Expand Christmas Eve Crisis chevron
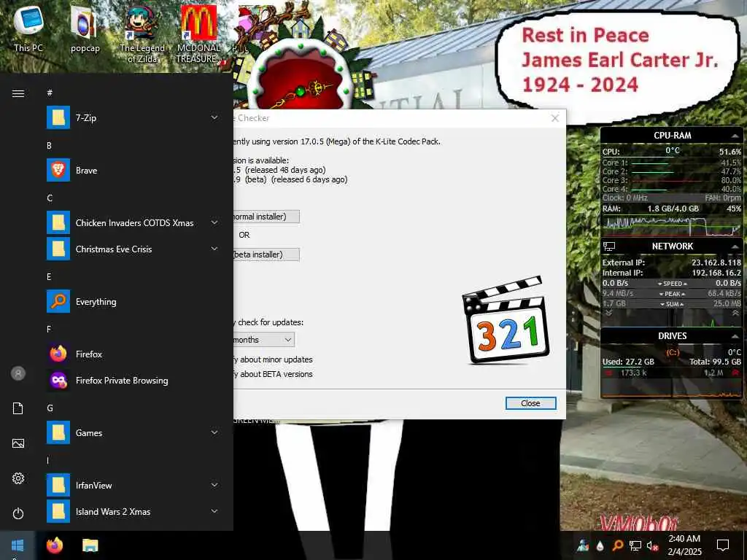The height and width of the screenshot is (560, 747). (214, 249)
